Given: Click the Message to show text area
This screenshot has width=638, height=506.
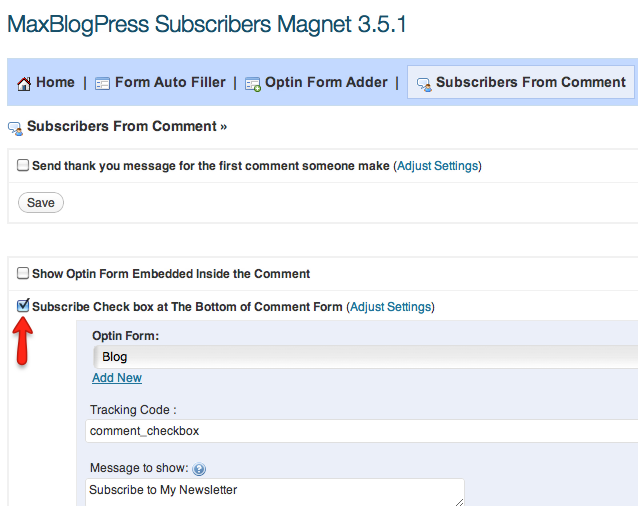Looking at the screenshot, I should tap(275, 492).
